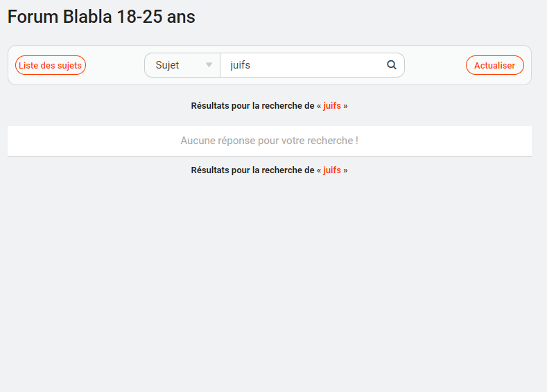The height and width of the screenshot is (392, 547).
Task: Click the Sujet label in the selector
Action: pyautogui.click(x=167, y=65)
